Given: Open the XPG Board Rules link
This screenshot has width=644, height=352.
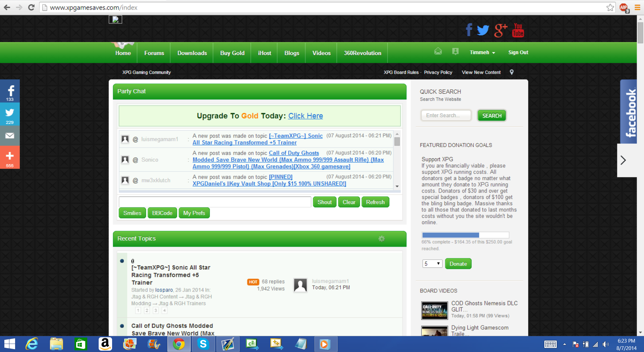Looking at the screenshot, I should pyautogui.click(x=401, y=72).
